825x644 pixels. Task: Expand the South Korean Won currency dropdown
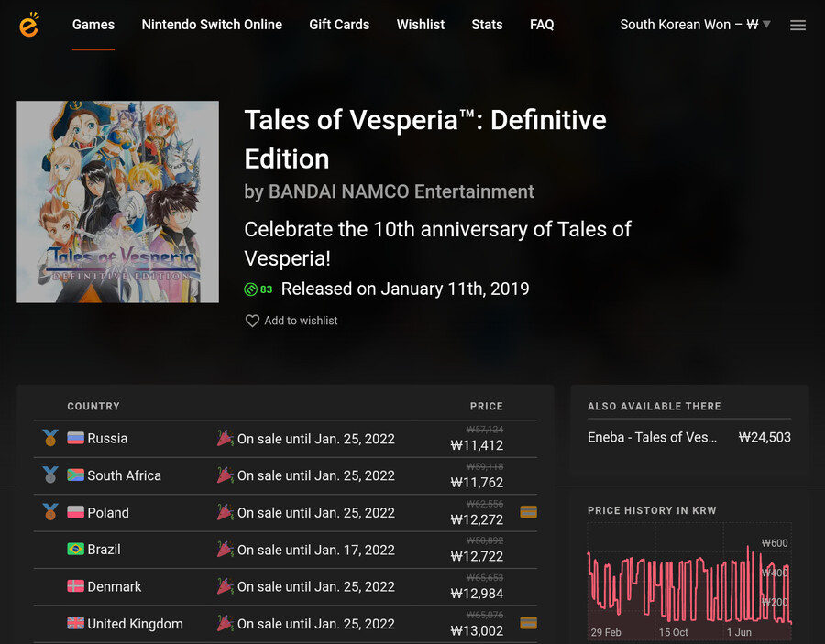[x=695, y=25]
